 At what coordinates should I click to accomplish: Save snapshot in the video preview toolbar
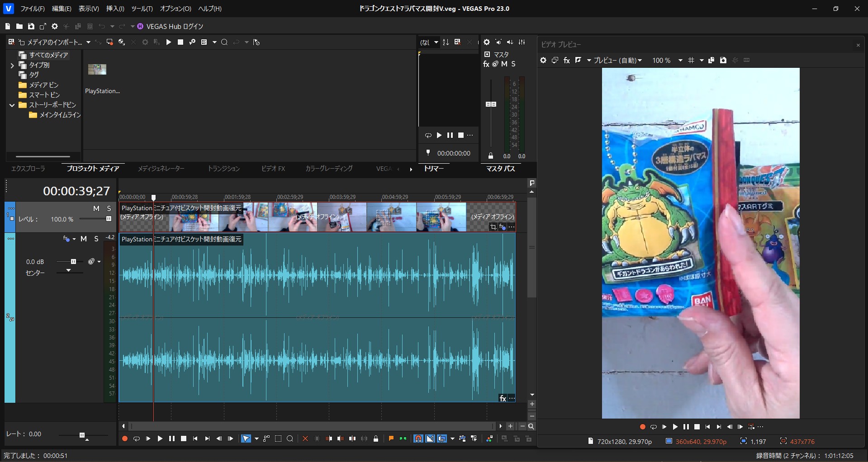pos(723,60)
